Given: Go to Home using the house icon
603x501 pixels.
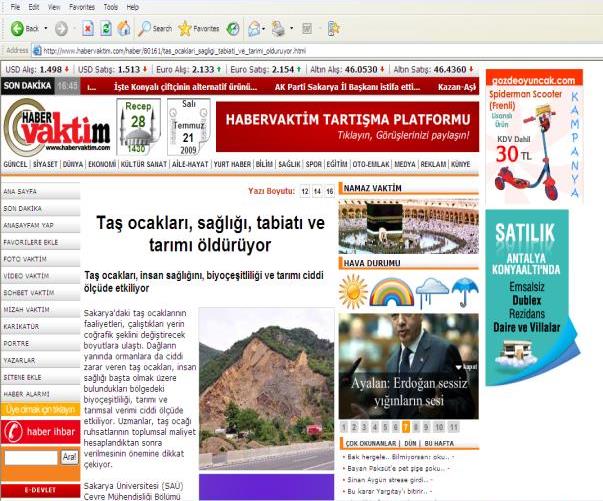Looking at the screenshot, I should click(x=123, y=28).
